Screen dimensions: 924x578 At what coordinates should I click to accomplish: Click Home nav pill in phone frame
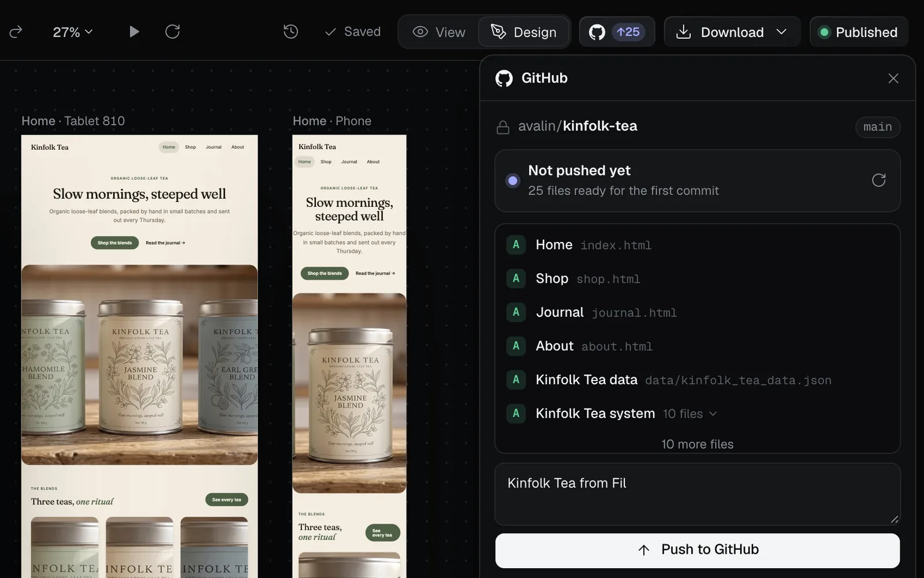(x=304, y=162)
